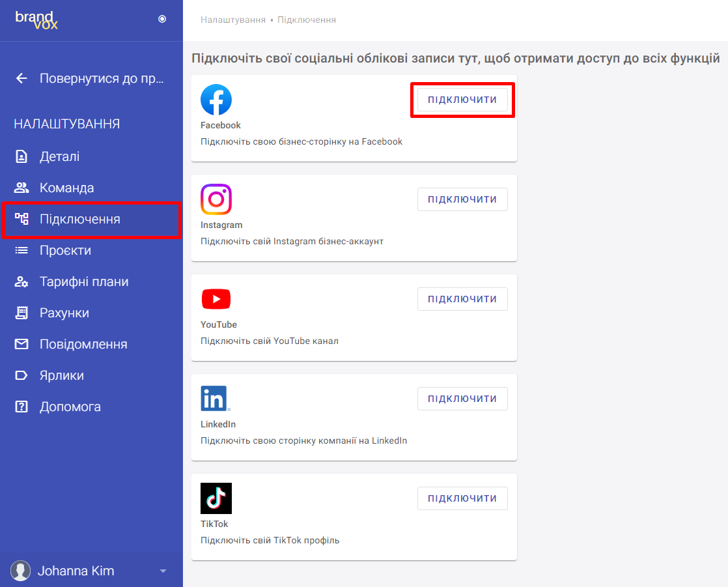The height and width of the screenshot is (587, 728).
Task: Click the Деталі document icon
Action: [x=21, y=156]
